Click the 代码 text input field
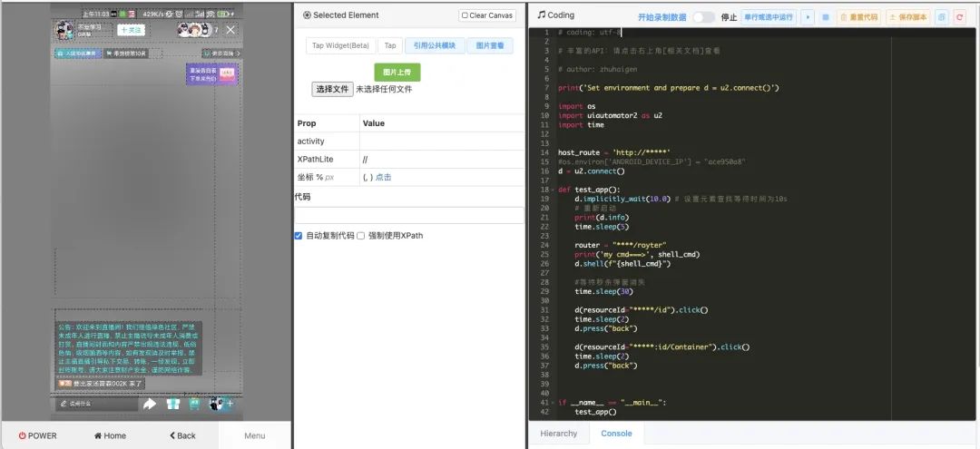 (x=408, y=215)
